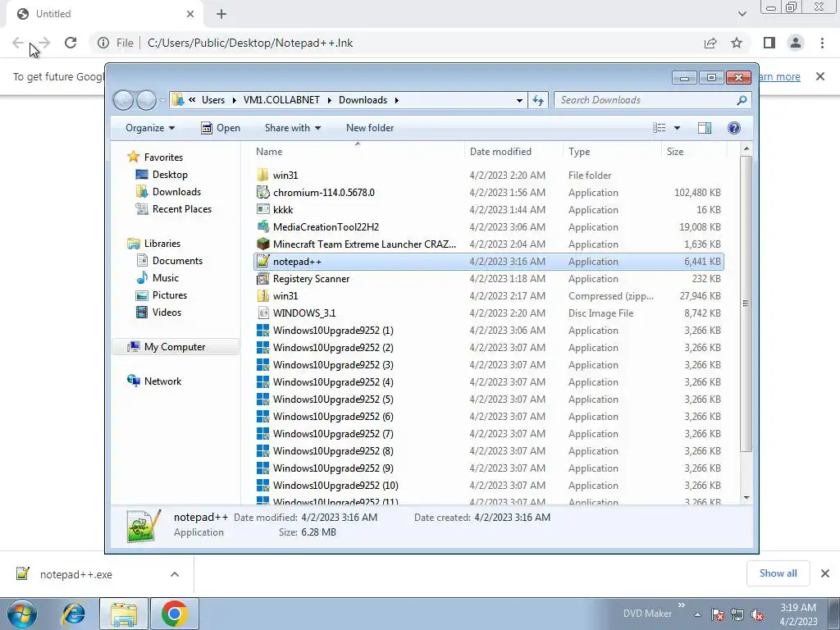Click the Action Center flag tray icon
The image size is (840, 630).
coord(718,614)
